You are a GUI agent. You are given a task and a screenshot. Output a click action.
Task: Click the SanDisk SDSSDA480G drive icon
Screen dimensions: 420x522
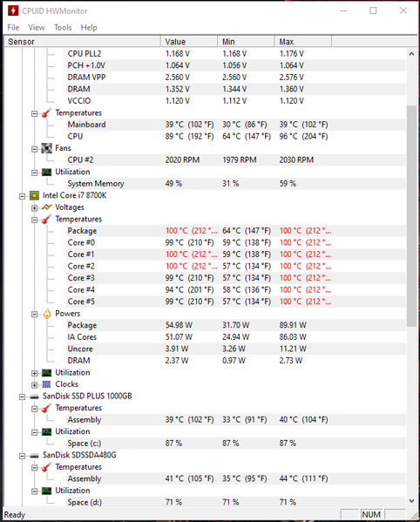[x=34, y=456]
